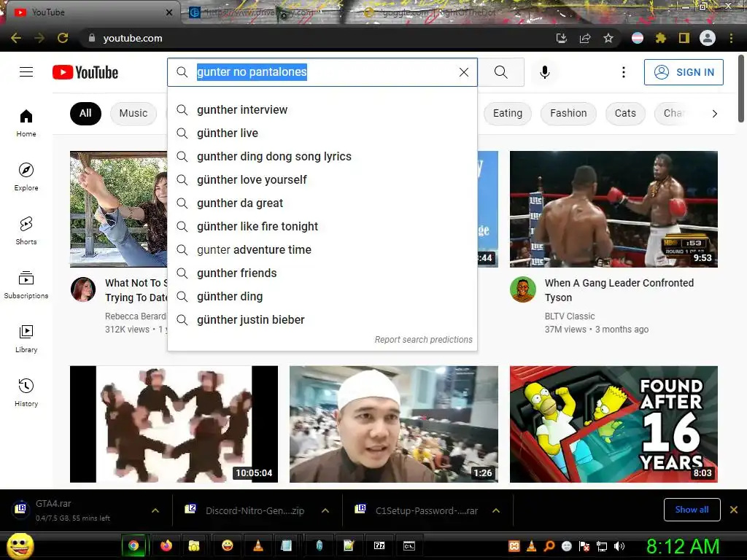The image size is (747, 560).
Task: Bookmark this page with the star
Action: pos(608,38)
